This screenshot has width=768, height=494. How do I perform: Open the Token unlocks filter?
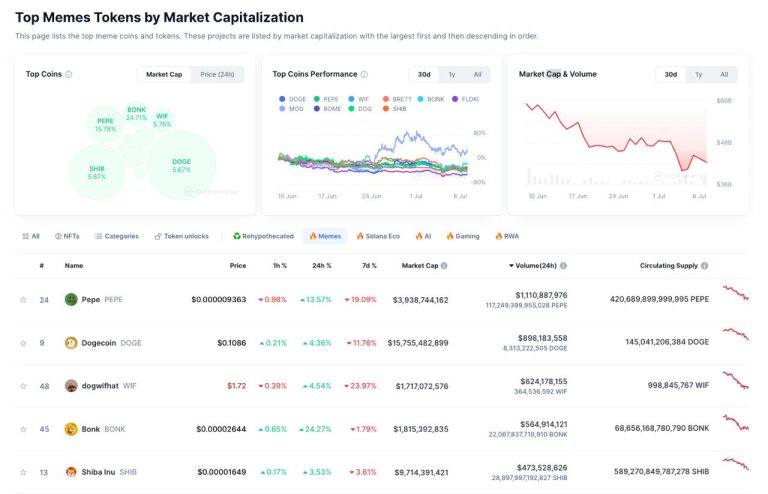click(x=182, y=236)
